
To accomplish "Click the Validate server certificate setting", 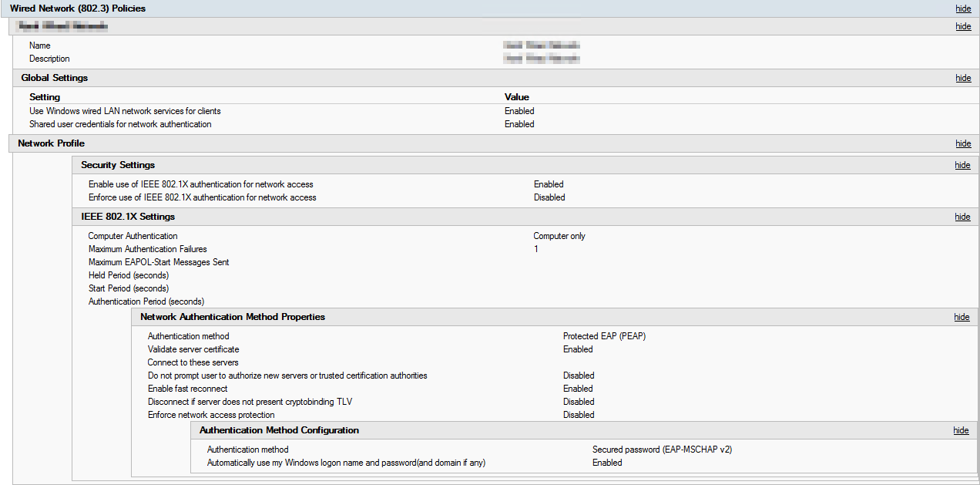I will [x=193, y=349].
